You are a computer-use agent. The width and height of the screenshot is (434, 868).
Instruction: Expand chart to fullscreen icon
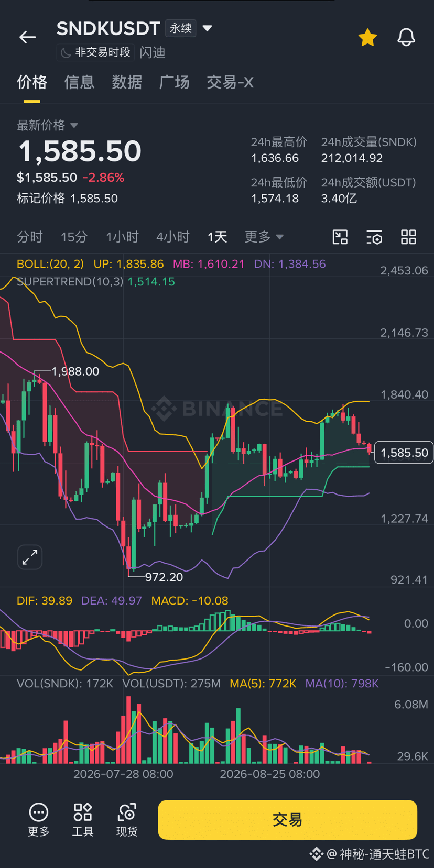tap(30, 557)
